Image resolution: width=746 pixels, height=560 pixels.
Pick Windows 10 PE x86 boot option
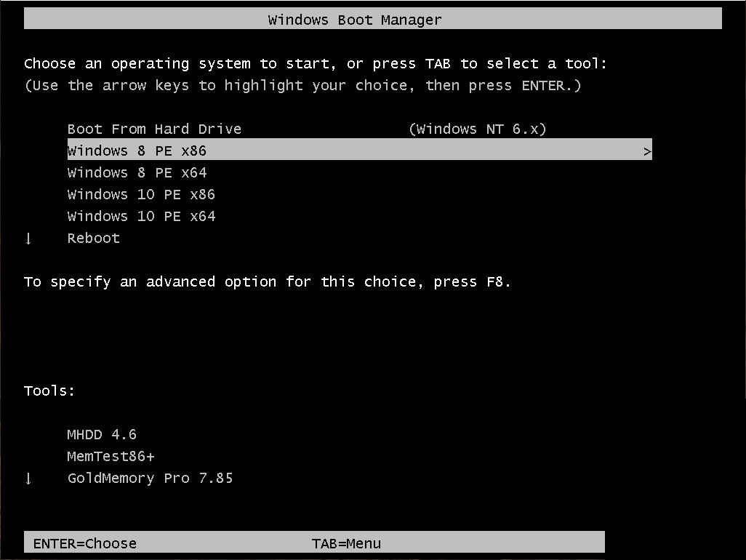click(x=141, y=195)
